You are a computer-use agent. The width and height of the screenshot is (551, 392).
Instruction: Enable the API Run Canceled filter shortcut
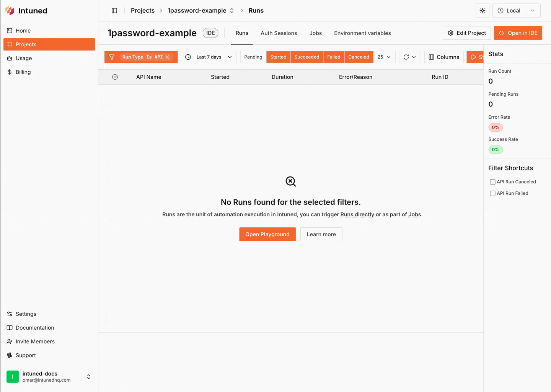click(492, 182)
